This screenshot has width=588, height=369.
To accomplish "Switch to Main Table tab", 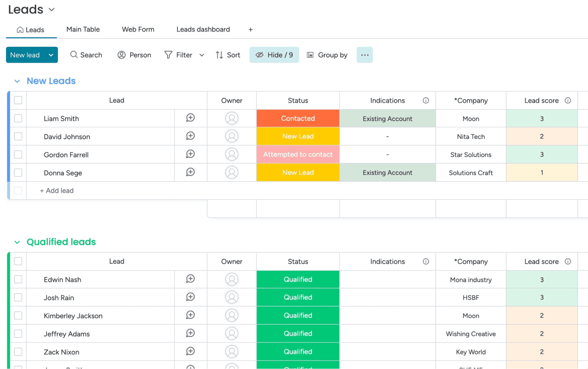I will (83, 29).
